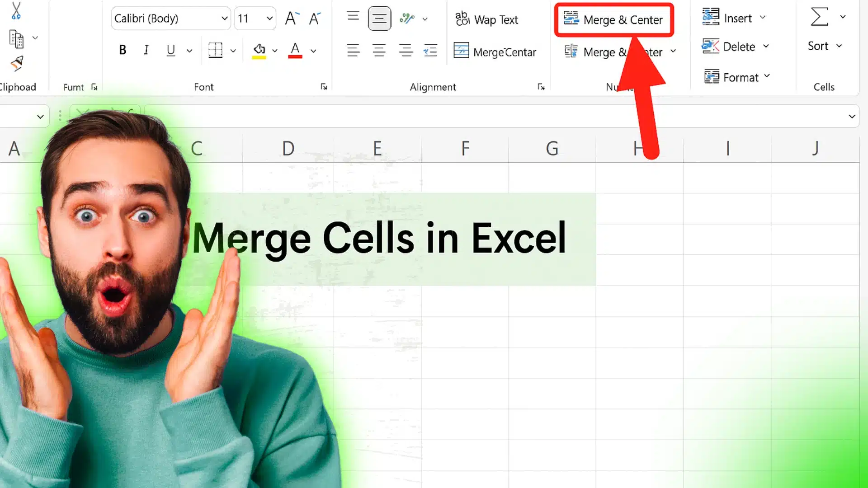Select column J header
868x488 pixels.
coord(815,148)
